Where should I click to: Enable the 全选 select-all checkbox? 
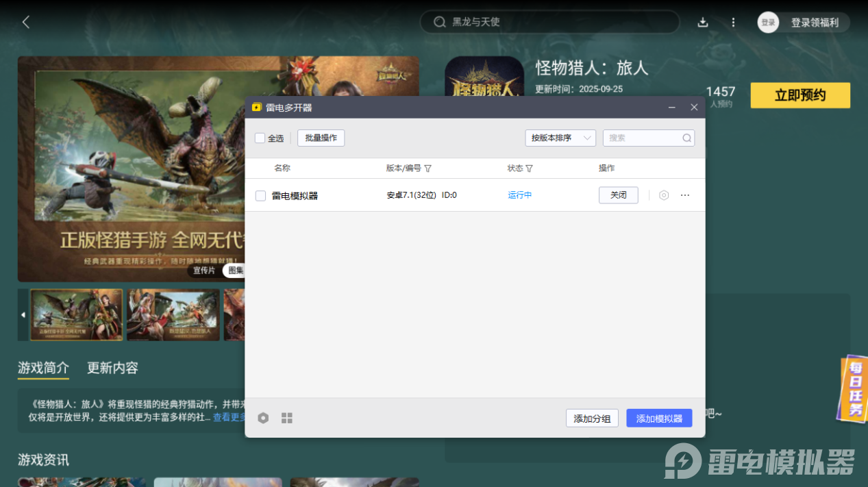click(x=260, y=138)
